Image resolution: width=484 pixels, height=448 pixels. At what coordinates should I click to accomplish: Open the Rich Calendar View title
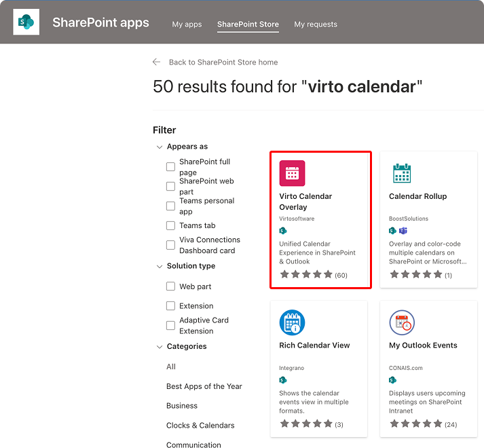point(314,346)
